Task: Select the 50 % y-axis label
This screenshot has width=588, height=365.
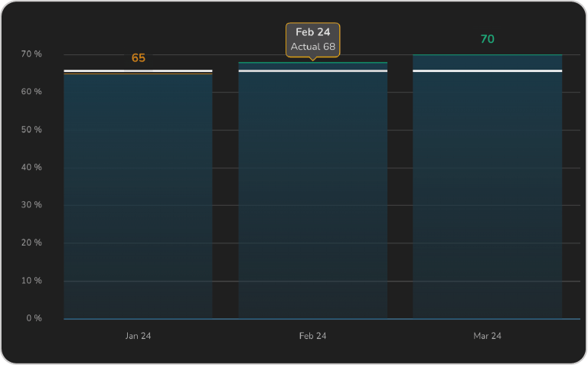Action: 31,130
